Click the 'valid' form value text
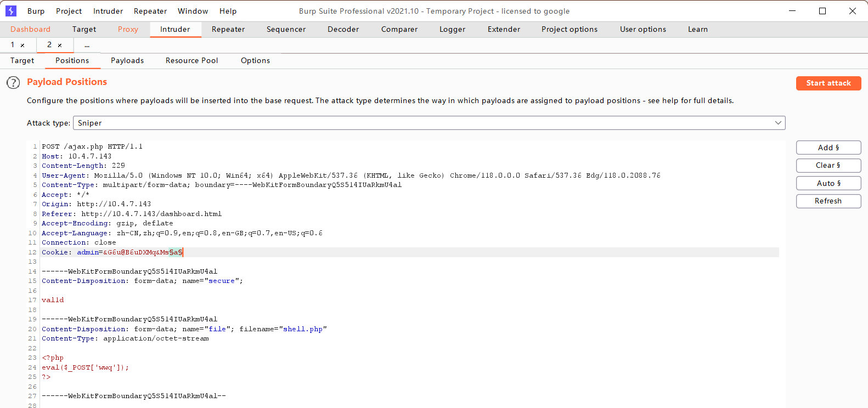The image size is (868, 408). point(53,300)
